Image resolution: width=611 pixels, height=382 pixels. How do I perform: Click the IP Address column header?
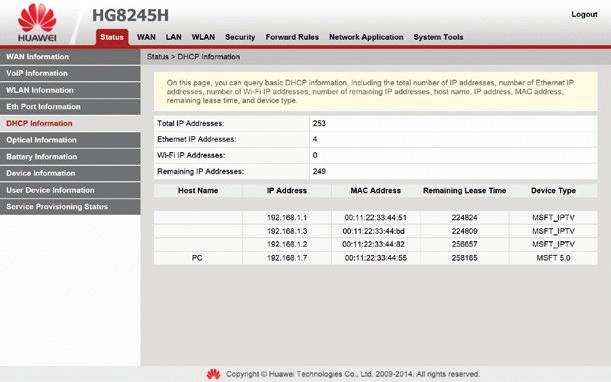(287, 191)
